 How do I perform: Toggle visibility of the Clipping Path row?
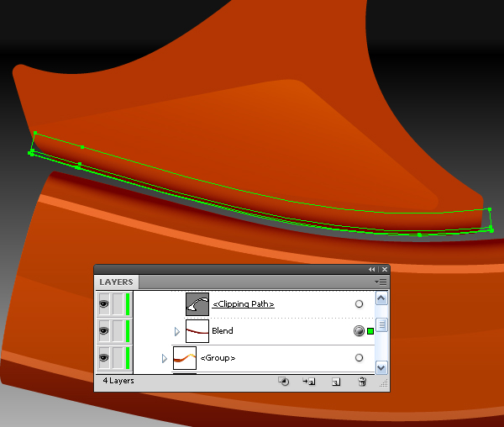pos(104,303)
